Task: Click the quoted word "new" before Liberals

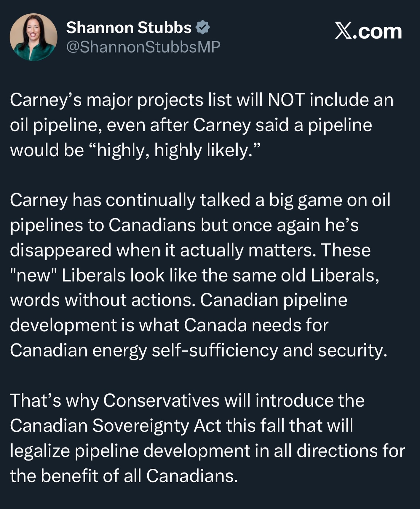Action: pos(33,275)
